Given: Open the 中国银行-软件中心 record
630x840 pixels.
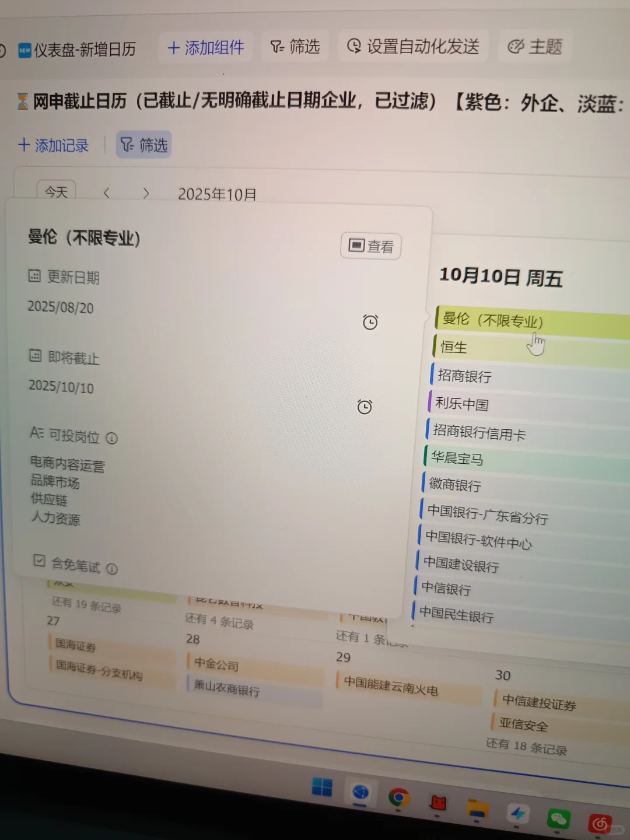Looking at the screenshot, I should 523,542.
